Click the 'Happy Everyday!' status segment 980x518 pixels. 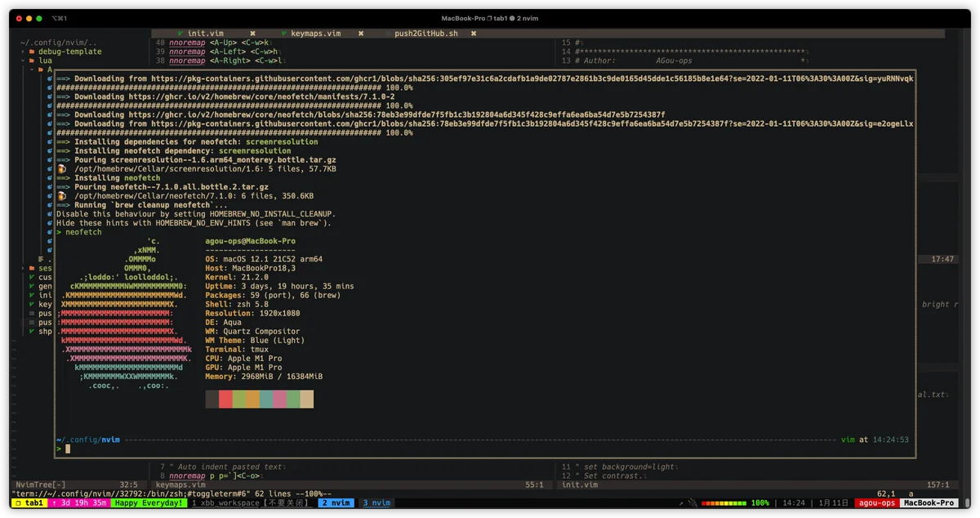click(x=149, y=503)
